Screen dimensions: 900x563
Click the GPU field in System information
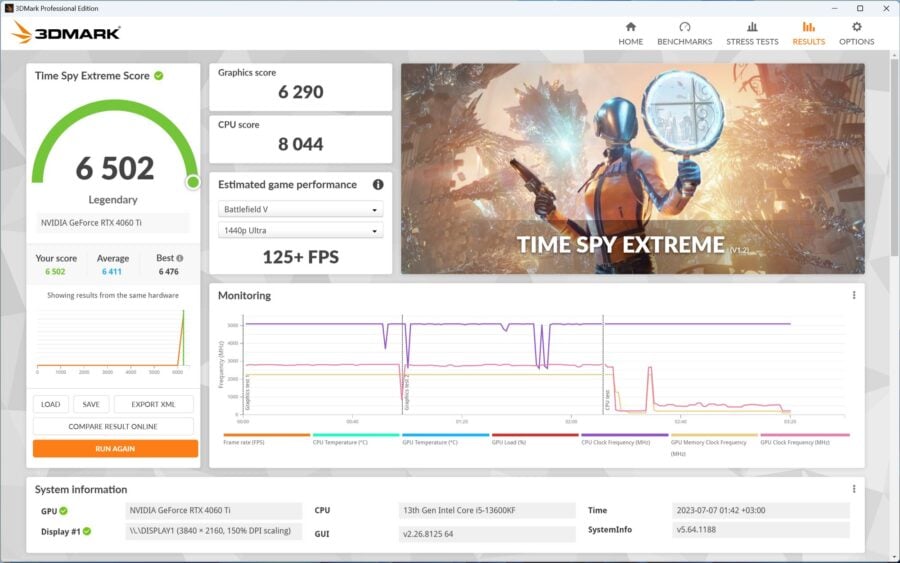[x=214, y=511]
